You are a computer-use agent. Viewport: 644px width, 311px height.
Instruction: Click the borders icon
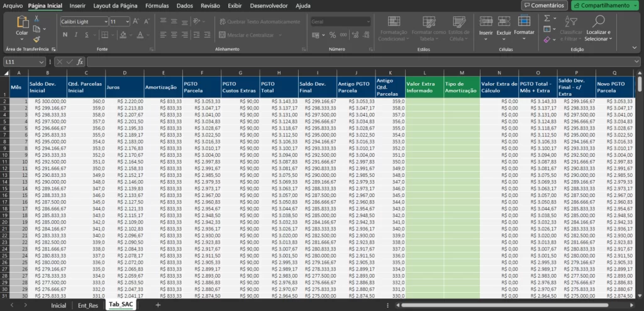click(x=105, y=35)
